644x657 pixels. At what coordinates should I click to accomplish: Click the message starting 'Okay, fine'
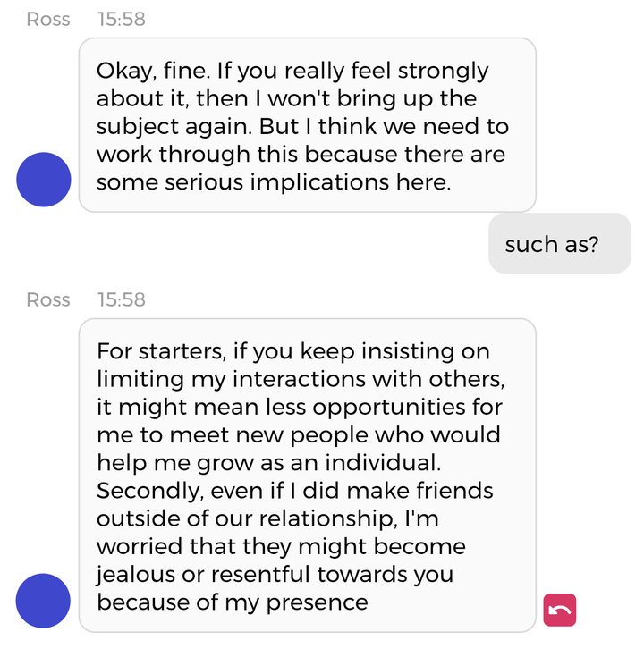[307, 125]
